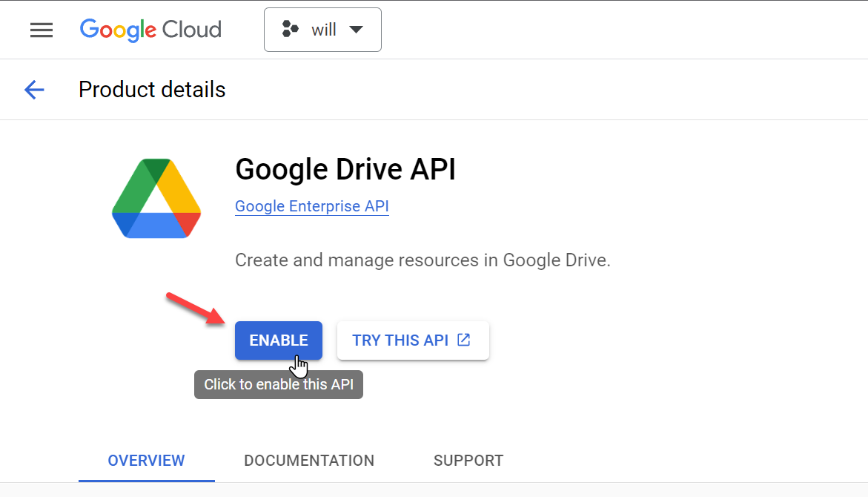Viewport: 868px width, 497px height.
Task: Switch to the SUPPORT tab
Action: [x=468, y=461]
